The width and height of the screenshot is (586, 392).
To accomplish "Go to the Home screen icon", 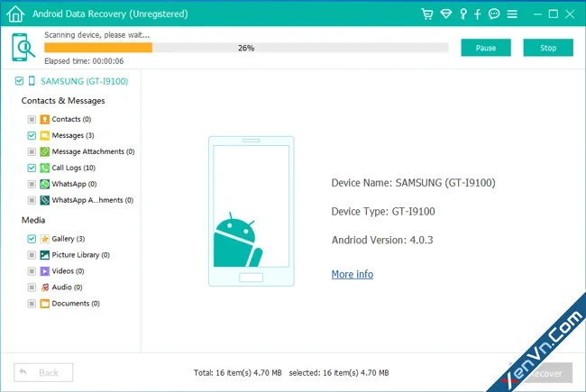I will (15, 14).
